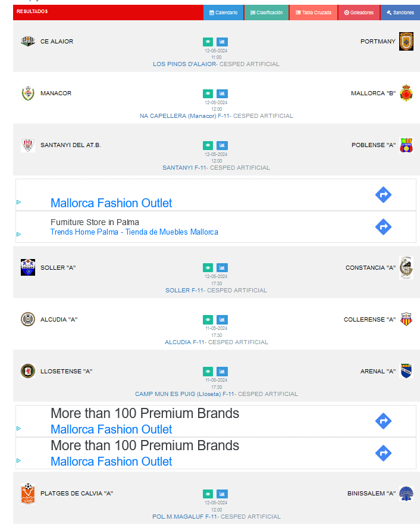This screenshot has height=527, width=420.
Task: Click chart icon for Alcudia "A" match
Action: pos(222,320)
